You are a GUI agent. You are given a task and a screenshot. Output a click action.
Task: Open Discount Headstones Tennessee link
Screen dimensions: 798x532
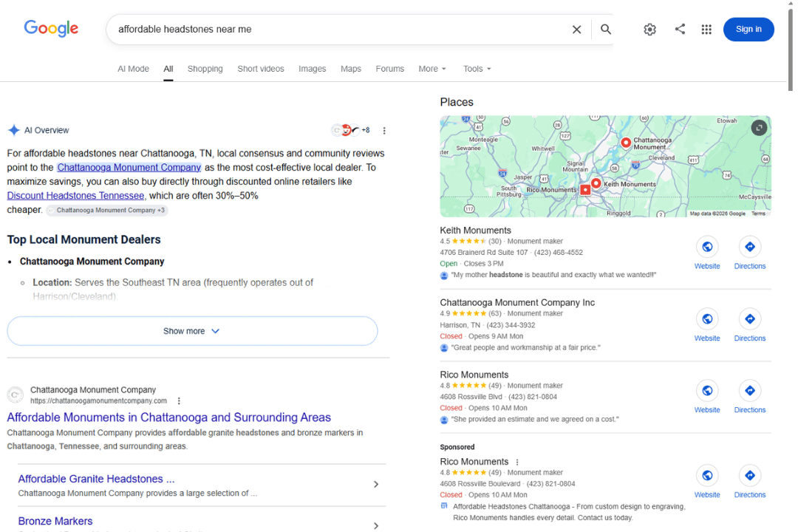(x=75, y=196)
